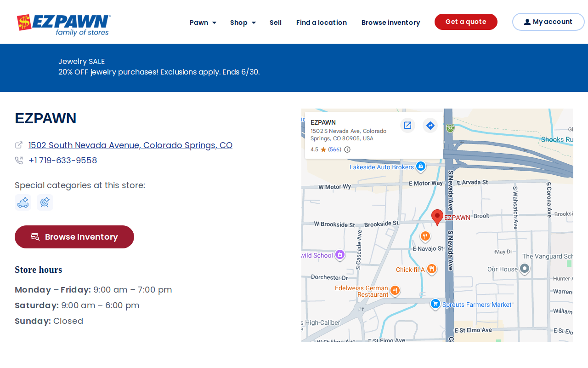
Task: Click the Browse Inventory red button
Action: [74, 237]
